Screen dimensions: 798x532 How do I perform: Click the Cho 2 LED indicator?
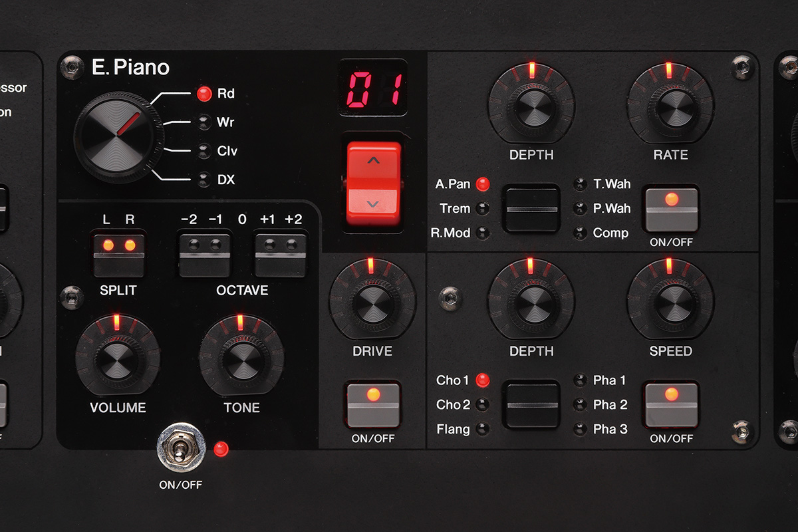(x=483, y=404)
